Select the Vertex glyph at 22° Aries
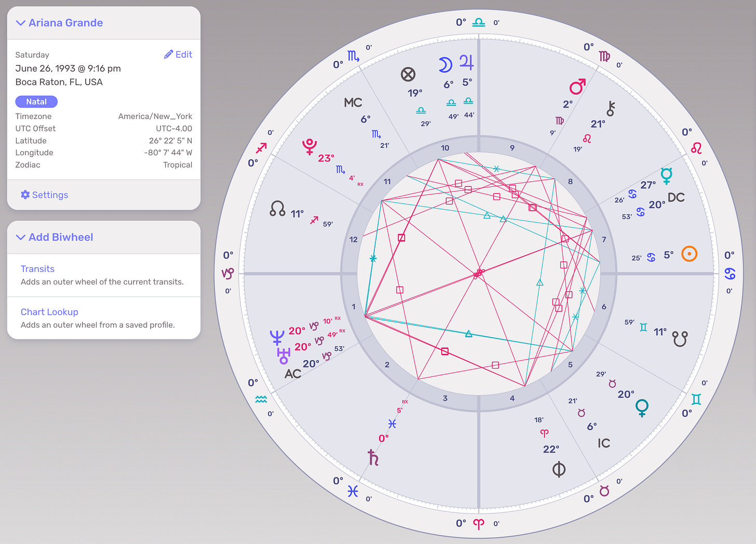 point(559,469)
